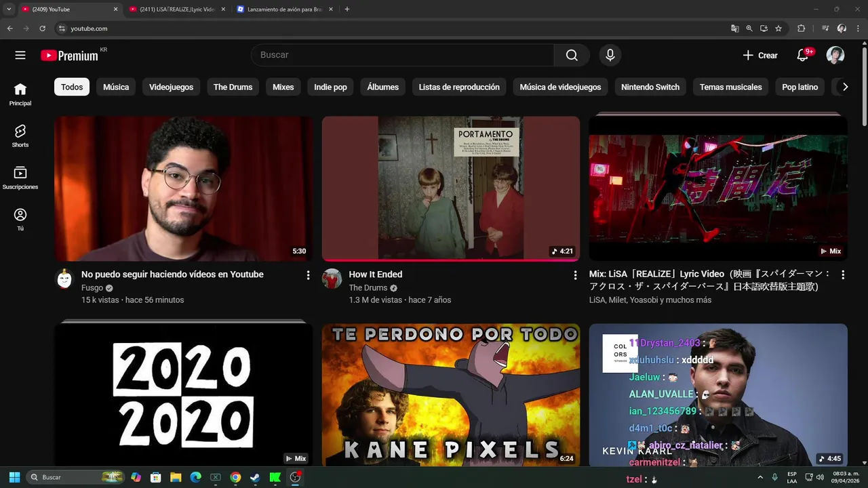The image size is (868, 488).
Task: View site information icon beside URL
Action: point(62,28)
